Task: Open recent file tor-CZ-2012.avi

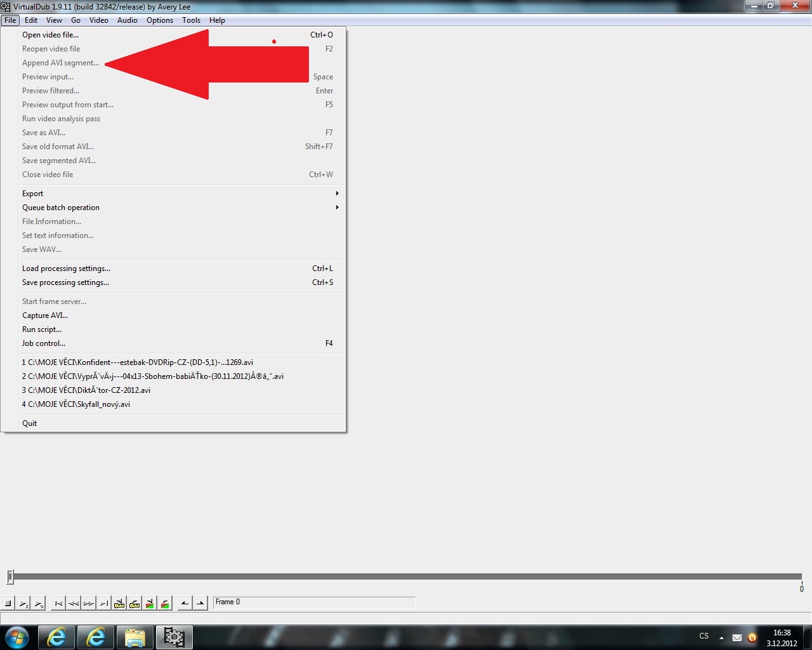Action: [x=174, y=390]
